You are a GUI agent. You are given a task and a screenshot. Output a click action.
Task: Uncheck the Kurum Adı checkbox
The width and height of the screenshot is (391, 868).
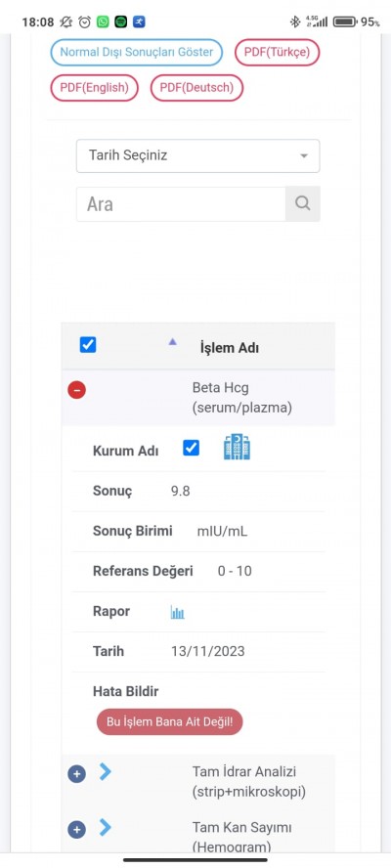tap(191, 448)
